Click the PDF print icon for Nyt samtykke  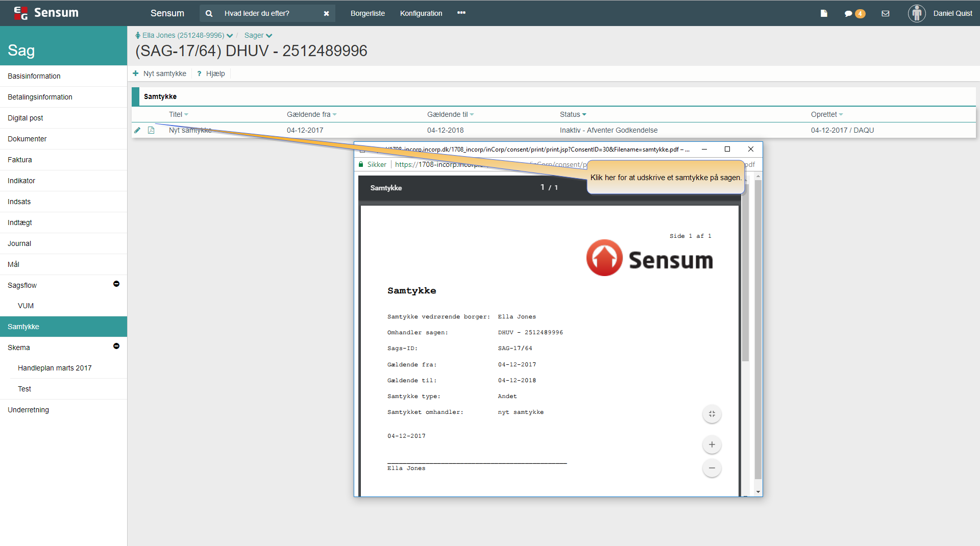(151, 130)
